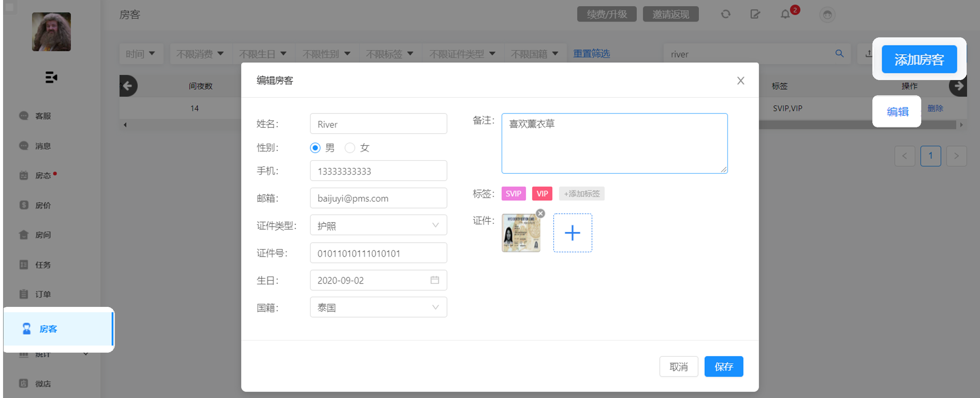
Task: Click the 备注 textarea
Action: [614, 143]
